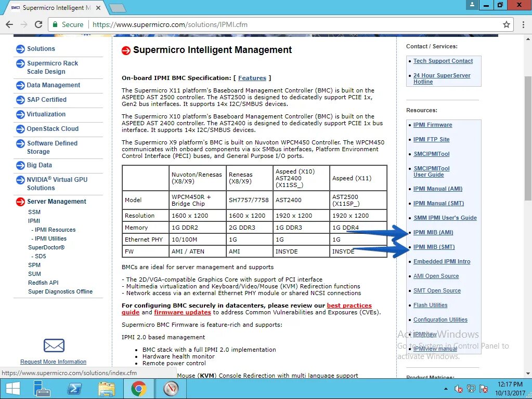Open Software Defined Storage menu item

tap(52, 148)
